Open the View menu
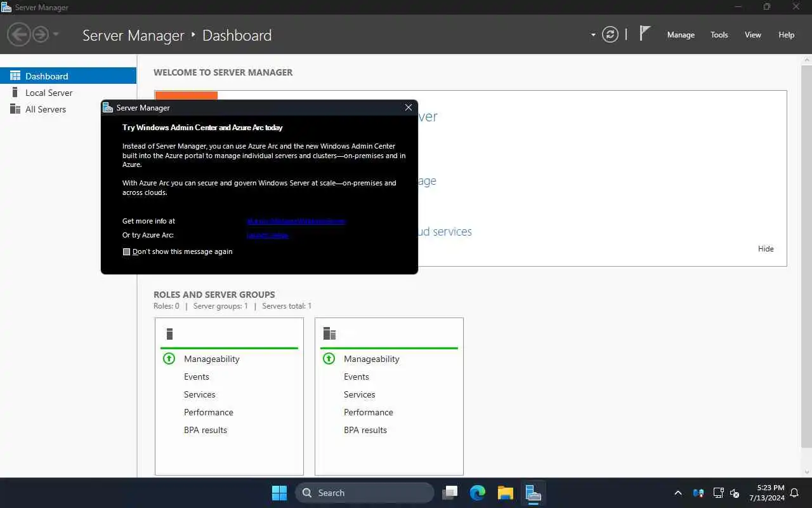Image resolution: width=812 pixels, height=508 pixels. tap(752, 35)
